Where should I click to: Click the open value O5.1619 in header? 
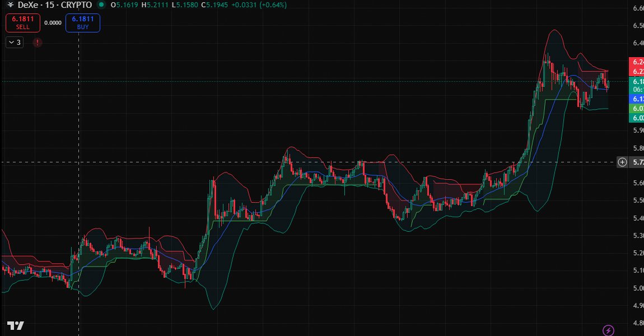[x=124, y=6]
